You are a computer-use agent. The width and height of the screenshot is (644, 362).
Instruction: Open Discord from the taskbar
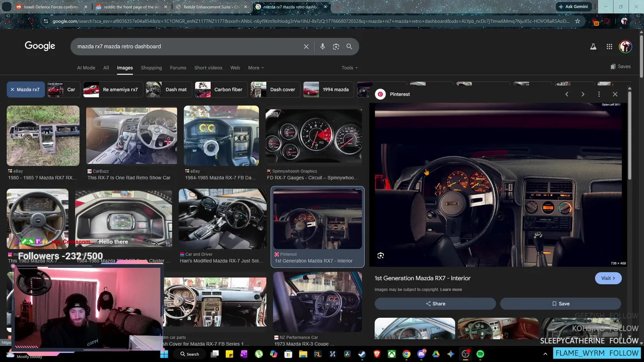421,354
